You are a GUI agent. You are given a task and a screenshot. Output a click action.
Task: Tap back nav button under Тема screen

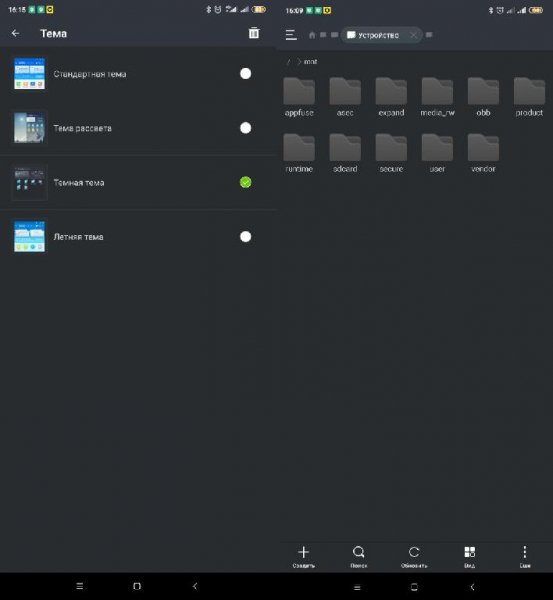pos(195,586)
